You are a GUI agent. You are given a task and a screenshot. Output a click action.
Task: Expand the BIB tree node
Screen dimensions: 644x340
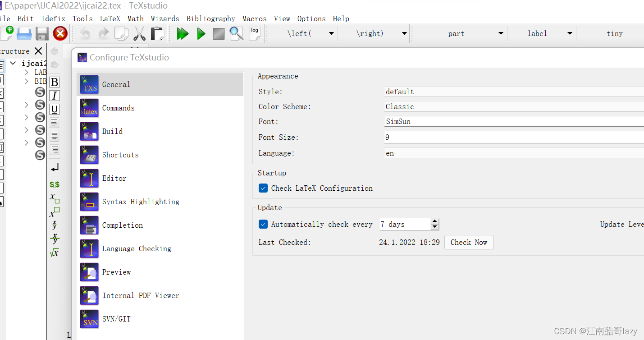tap(27, 81)
